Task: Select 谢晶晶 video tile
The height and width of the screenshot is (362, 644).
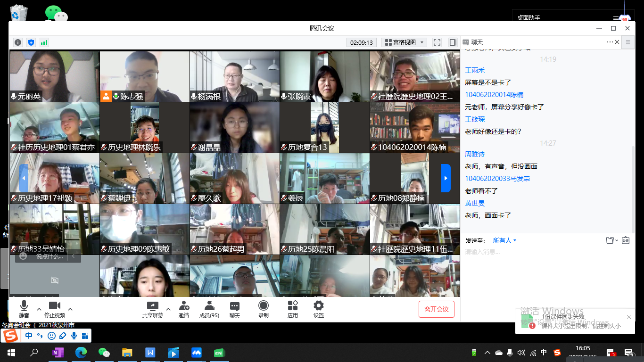Action: (x=234, y=127)
